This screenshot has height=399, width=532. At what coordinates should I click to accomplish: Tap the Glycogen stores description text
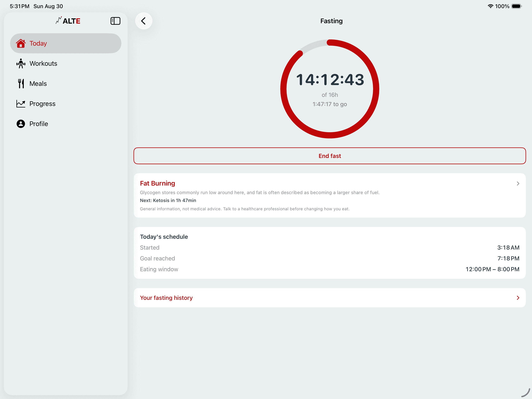259,192
